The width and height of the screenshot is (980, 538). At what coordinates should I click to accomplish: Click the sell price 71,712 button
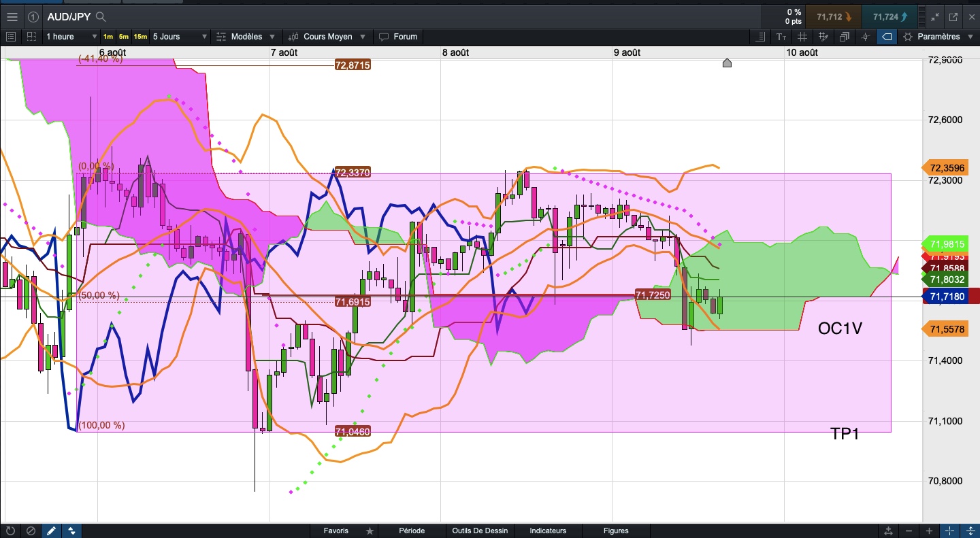[833, 16]
